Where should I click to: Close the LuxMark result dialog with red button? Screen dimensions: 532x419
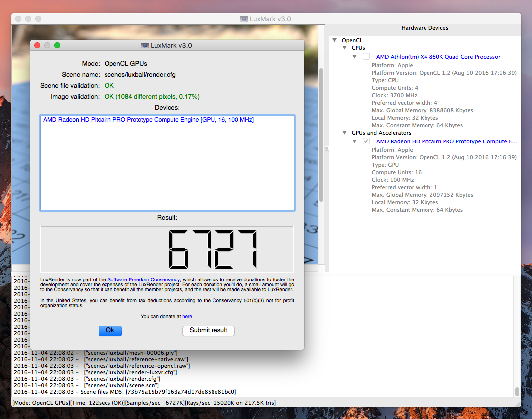coord(37,45)
